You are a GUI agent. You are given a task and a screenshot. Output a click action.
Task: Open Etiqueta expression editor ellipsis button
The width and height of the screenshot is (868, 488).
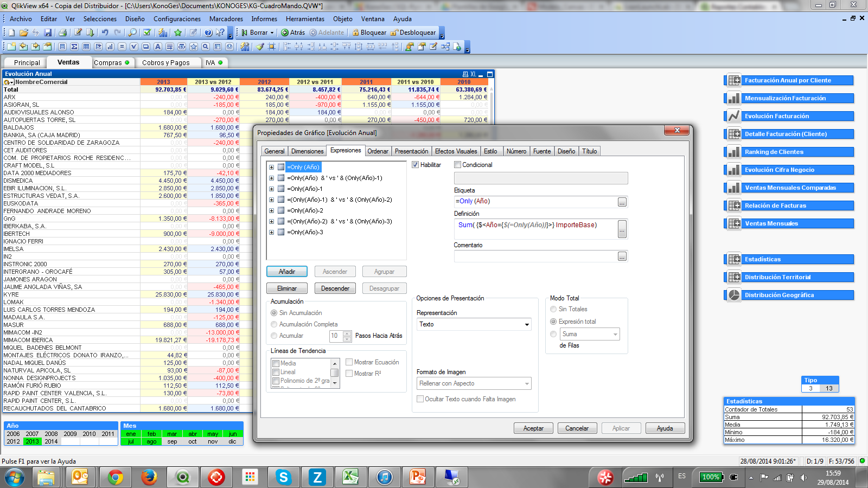622,202
